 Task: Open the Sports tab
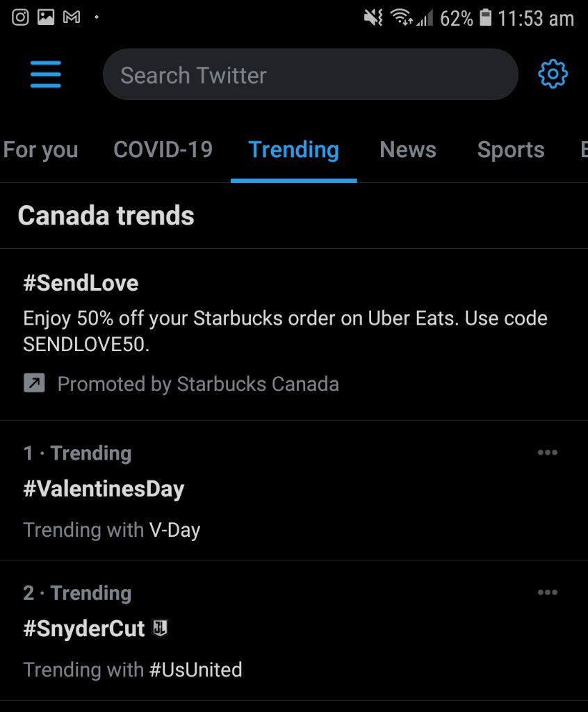[511, 150]
